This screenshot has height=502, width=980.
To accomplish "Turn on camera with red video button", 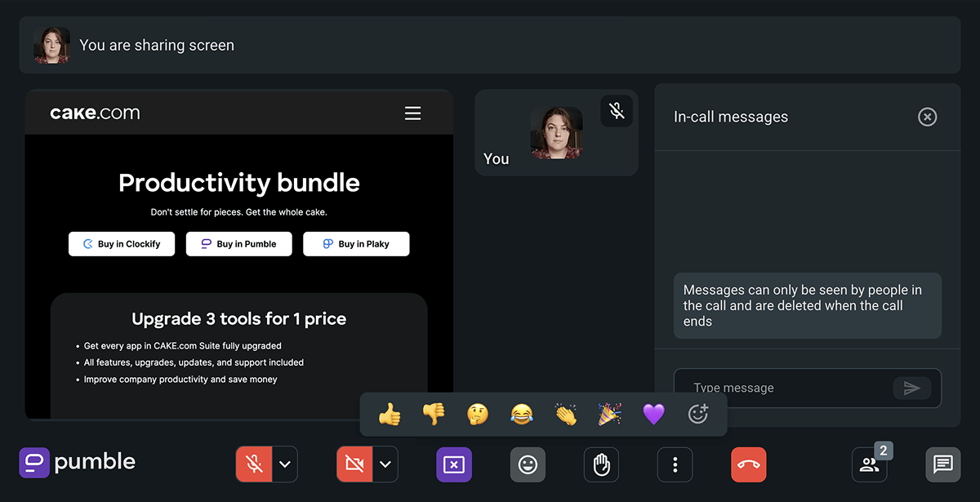I will (x=354, y=464).
